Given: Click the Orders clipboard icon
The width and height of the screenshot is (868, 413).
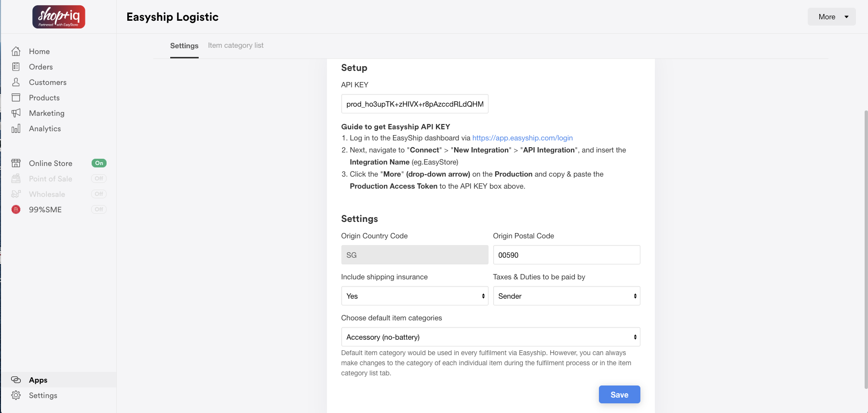Looking at the screenshot, I should pyautogui.click(x=16, y=67).
